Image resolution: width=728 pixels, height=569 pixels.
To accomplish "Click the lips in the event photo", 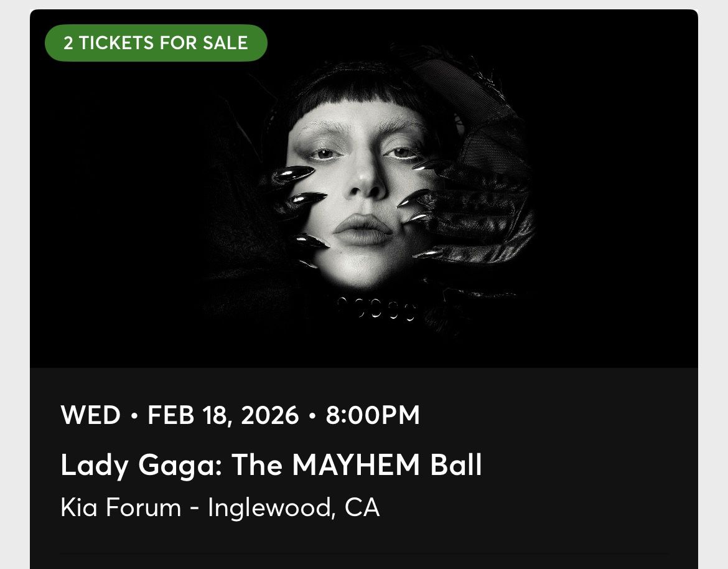I will point(363,228).
